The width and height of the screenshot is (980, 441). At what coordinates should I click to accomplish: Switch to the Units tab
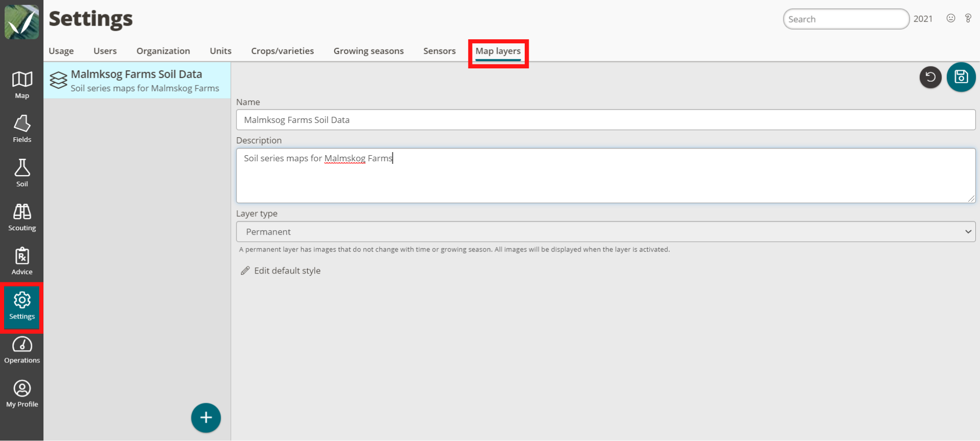(220, 51)
